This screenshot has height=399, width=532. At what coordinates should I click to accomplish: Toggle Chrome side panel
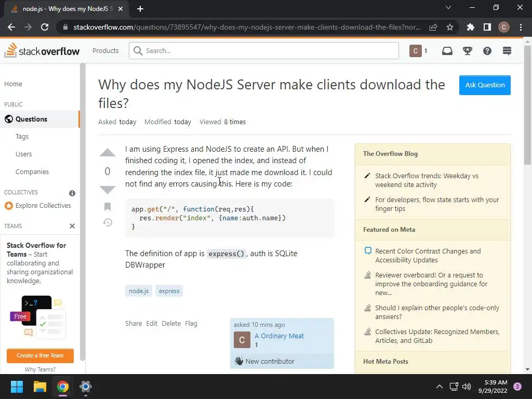(487, 27)
